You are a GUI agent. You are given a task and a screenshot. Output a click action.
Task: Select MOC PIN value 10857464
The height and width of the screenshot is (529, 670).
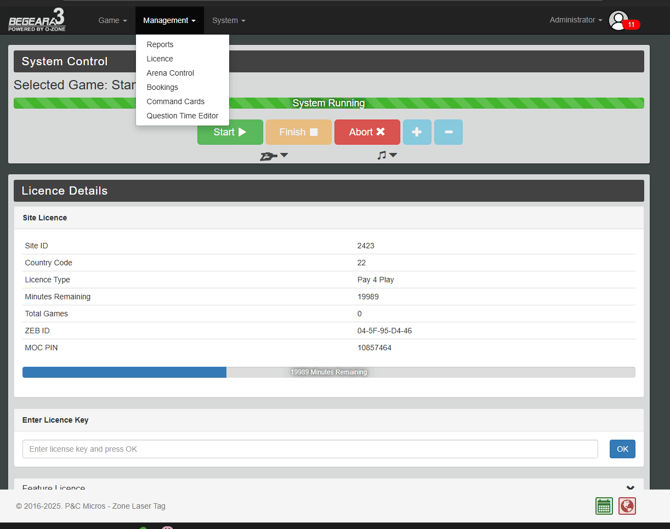click(x=374, y=348)
